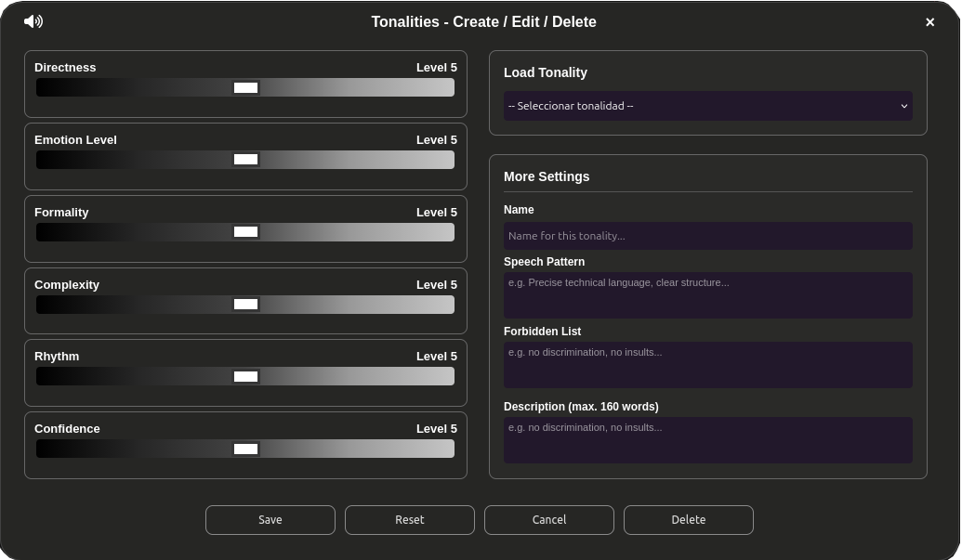Open the Seleccionar tonalidad dropdown
This screenshot has width=962, height=560.
point(707,106)
